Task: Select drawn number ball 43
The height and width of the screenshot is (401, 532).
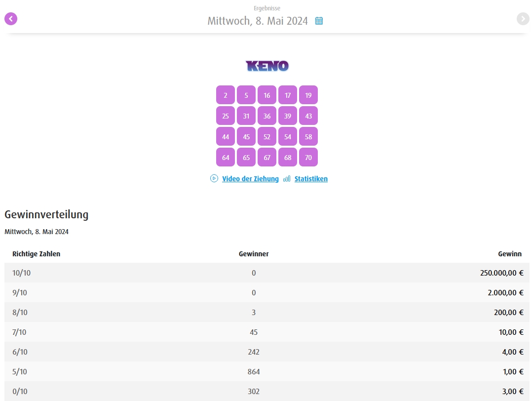Action: (308, 116)
